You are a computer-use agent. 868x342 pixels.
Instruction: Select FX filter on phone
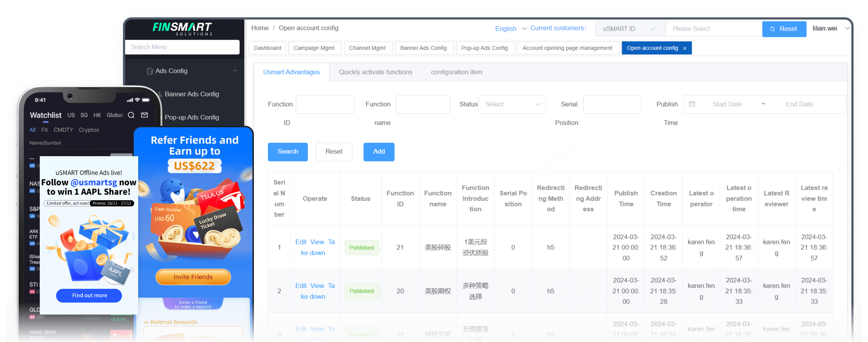click(44, 130)
